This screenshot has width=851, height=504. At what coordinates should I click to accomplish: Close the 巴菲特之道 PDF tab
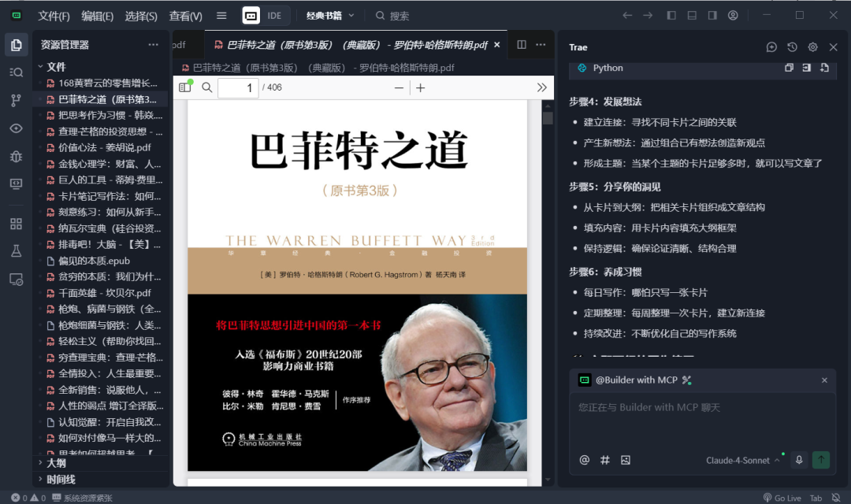coord(496,45)
